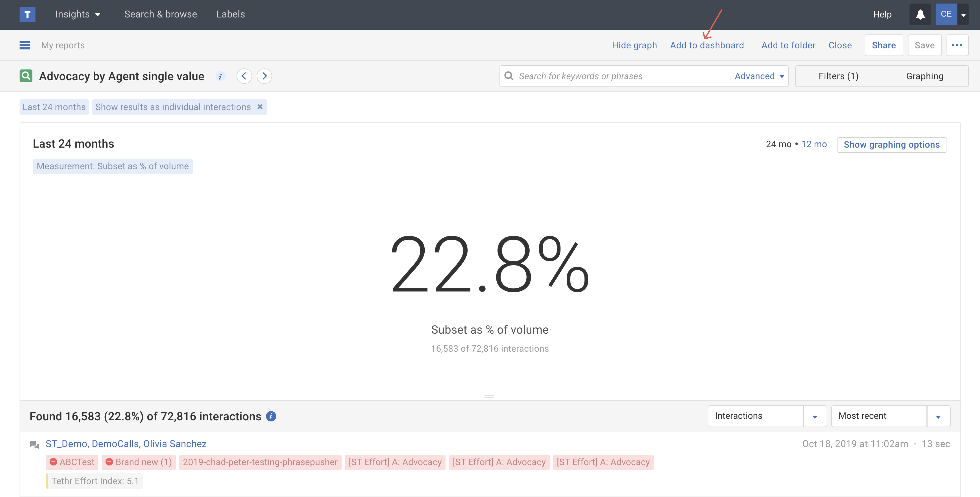The image size is (980, 497).
Task: Open Search & browse menu item
Action: (x=161, y=14)
